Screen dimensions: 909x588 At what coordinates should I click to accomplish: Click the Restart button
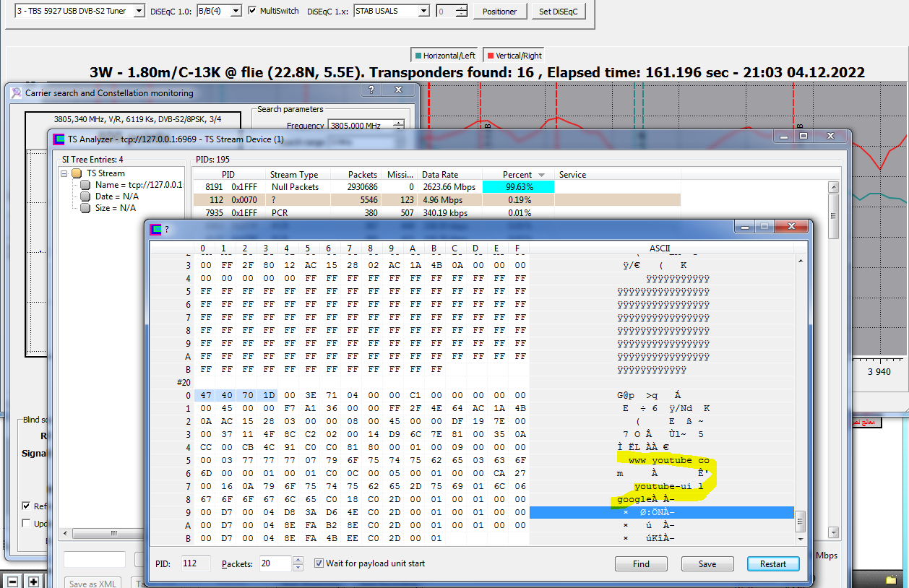click(773, 564)
